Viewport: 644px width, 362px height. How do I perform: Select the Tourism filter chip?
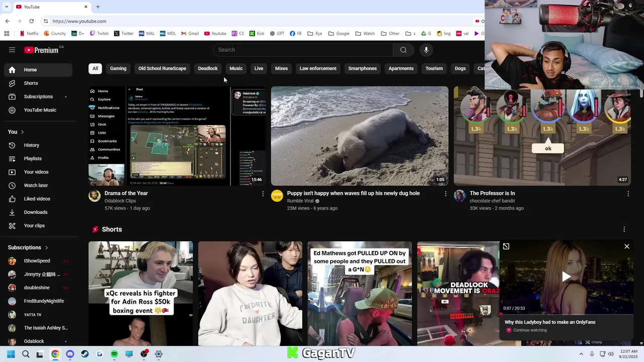(x=434, y=68)
